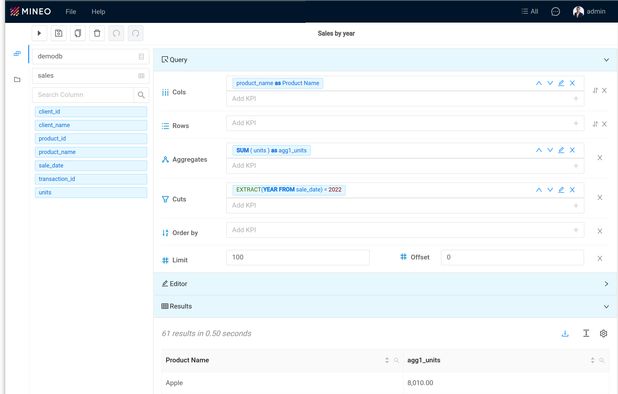Click the Search Column input field

83,95
